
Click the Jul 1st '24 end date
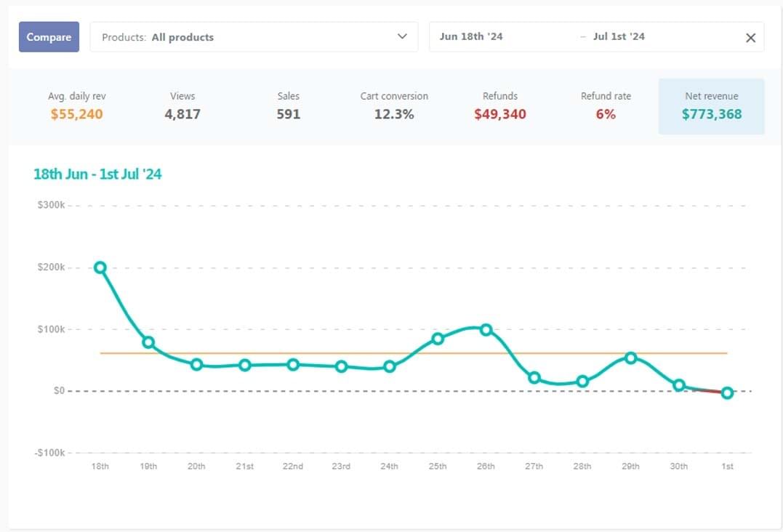coord(619,37)
